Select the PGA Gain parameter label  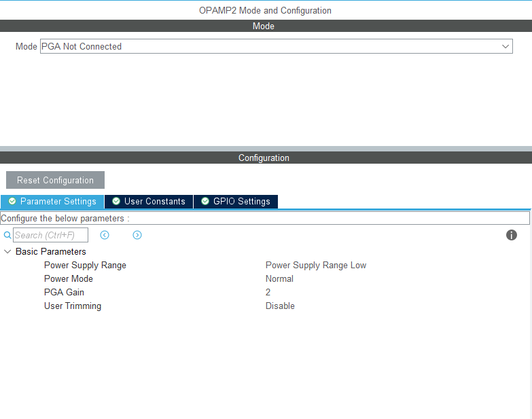pyautogui.click(x=64, y=292)
